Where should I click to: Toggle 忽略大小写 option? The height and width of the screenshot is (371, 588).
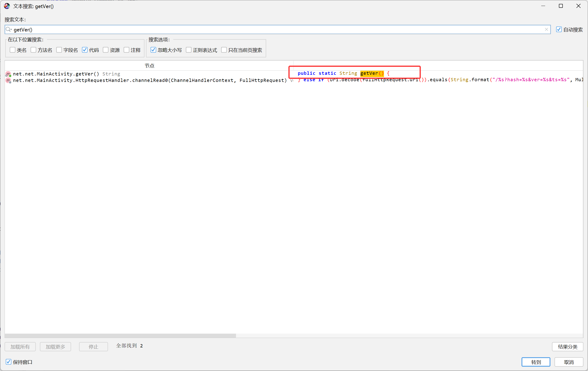[x=153, y=50]
